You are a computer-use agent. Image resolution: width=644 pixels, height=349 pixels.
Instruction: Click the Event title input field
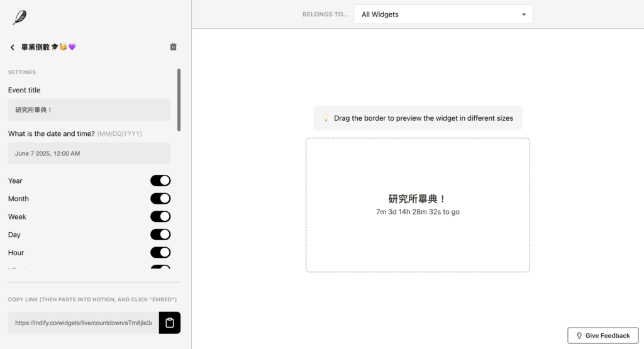(89, 110)
